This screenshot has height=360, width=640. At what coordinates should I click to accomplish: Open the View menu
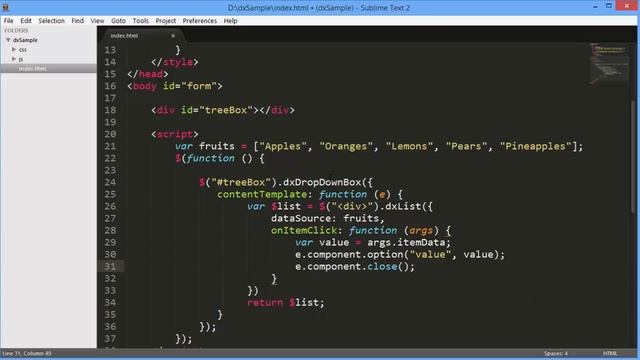[97, 21]
